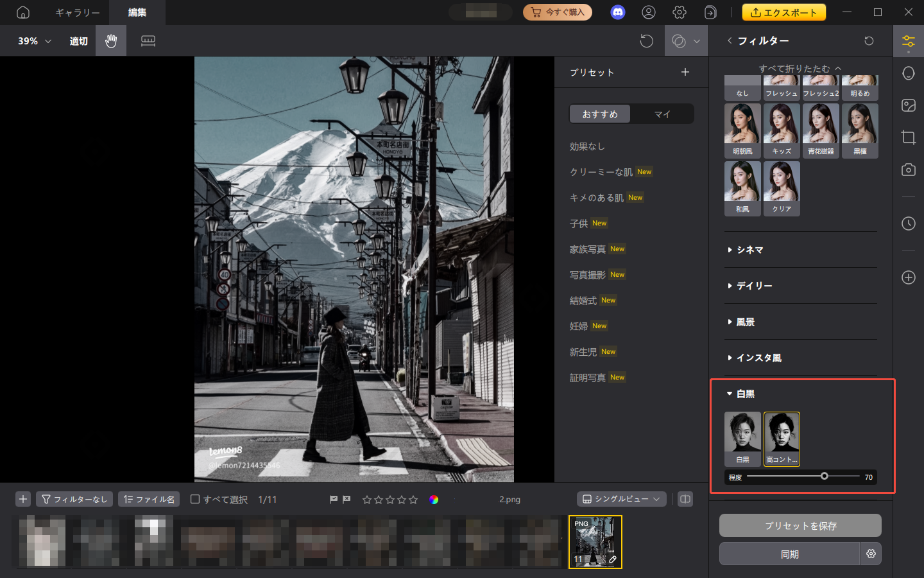Screen dimensions: 924x578
Task: Choose the 家族写真 preset
Action: point(588,249)
